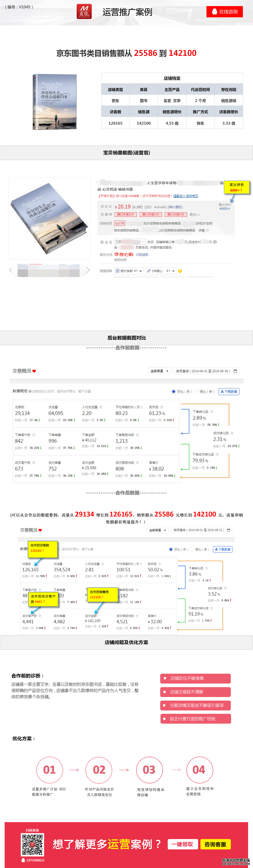Click 下载数据 button in the August report

(x=223, y=550)
